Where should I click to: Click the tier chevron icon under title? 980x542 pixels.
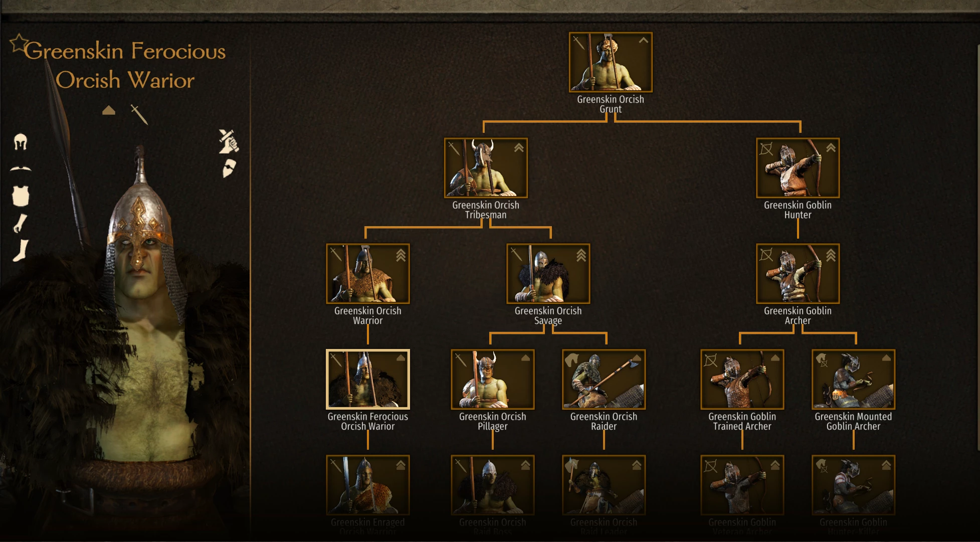109,111
